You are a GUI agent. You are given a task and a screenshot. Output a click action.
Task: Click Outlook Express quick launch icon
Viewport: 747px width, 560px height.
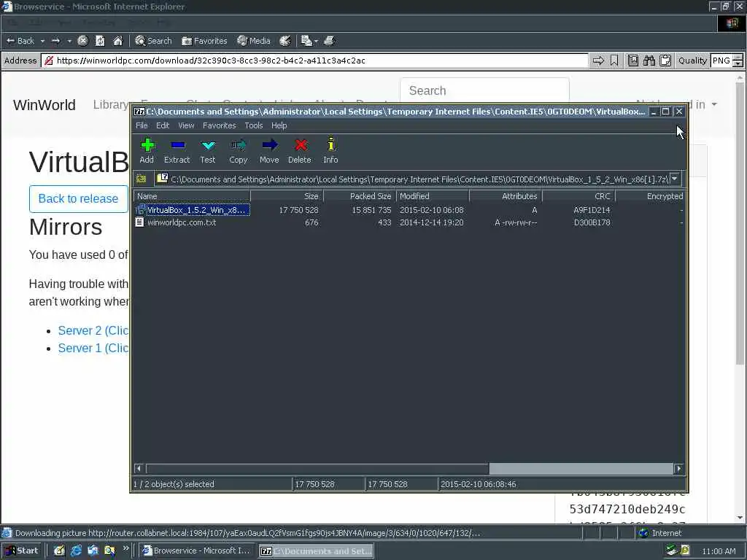pos(93,551)
